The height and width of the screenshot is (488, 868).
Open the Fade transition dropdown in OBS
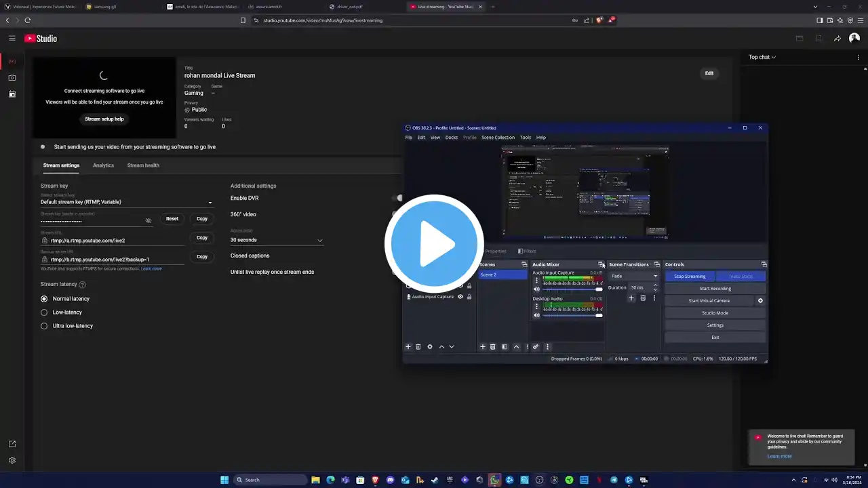point(634,276)
